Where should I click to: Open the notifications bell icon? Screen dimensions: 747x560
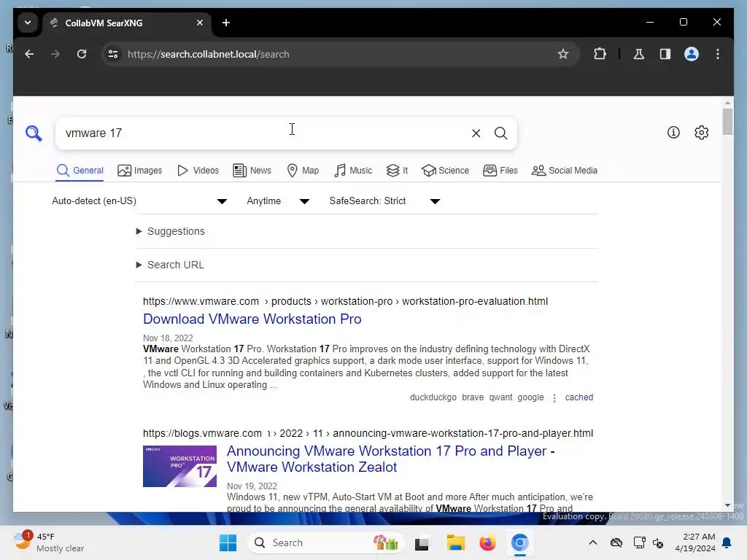point(727,542)
